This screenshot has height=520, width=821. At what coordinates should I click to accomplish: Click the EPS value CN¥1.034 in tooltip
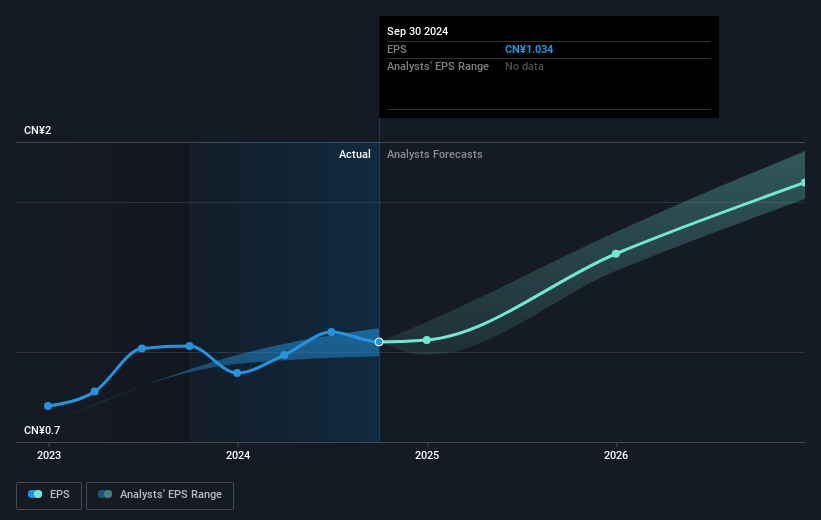pyautogui.click(x=529, y=49)
